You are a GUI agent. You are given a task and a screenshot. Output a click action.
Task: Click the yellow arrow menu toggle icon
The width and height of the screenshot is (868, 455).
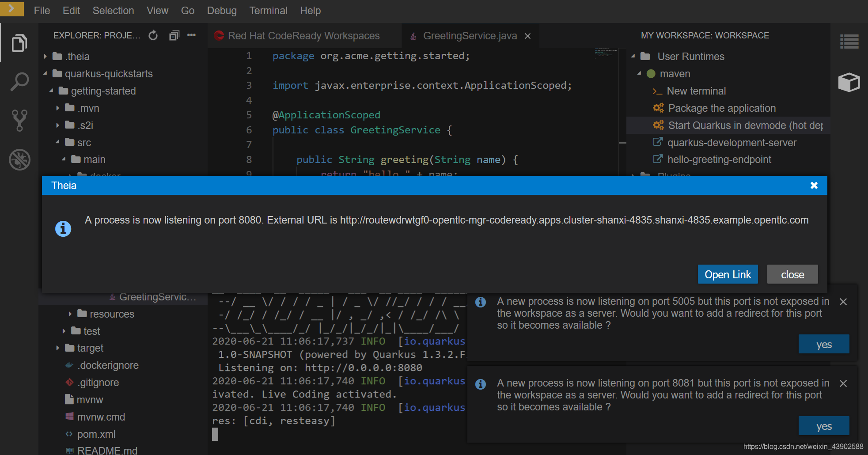(x=11, y=8)
